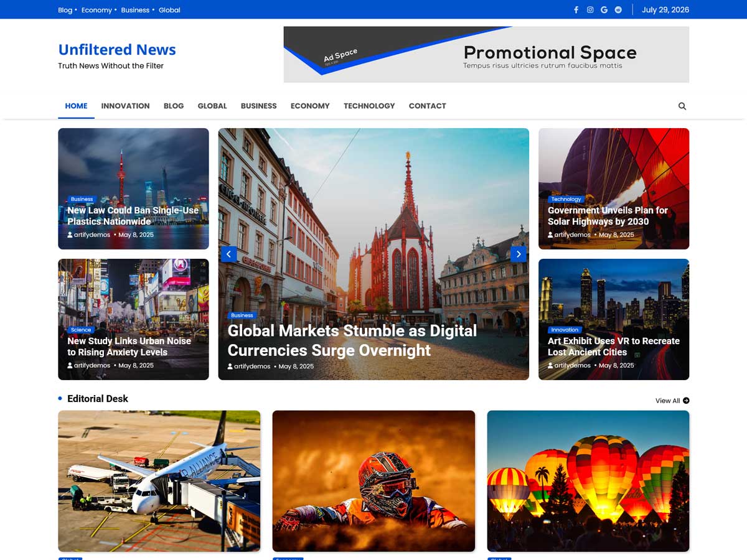The width and height of the screenshot is (747, 560).
Task: Click the July 29, 2026 date text
Action: [665, 10]
